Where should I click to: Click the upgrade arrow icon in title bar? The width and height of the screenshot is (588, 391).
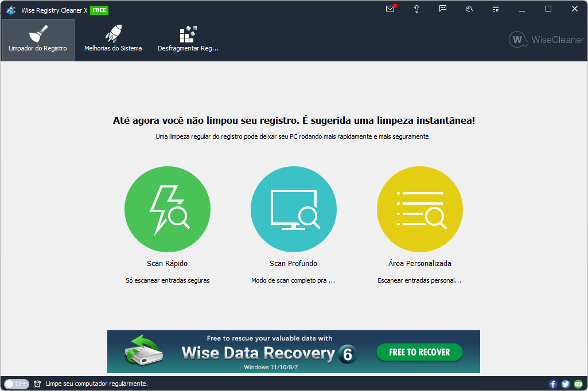pyautogui.click(x=416, y=9)
